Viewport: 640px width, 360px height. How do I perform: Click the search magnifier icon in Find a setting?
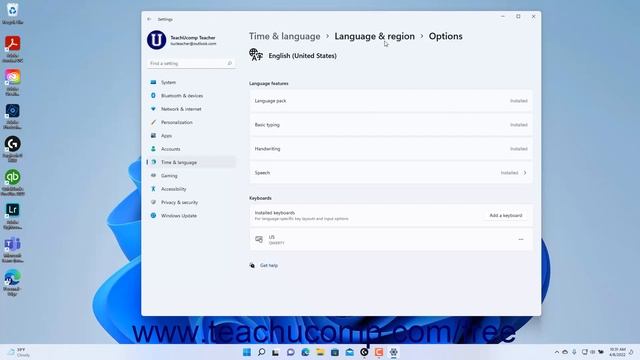(230, 63)
